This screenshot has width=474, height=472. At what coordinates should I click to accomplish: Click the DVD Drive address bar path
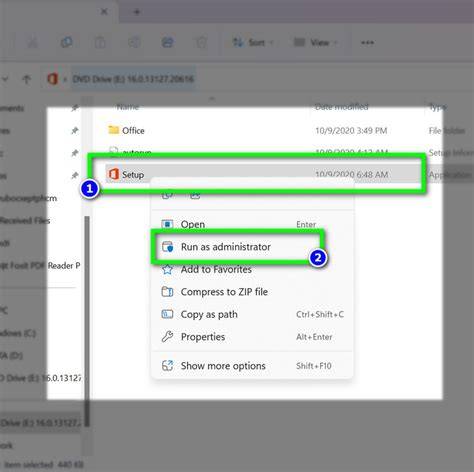[x=133, y=79]
